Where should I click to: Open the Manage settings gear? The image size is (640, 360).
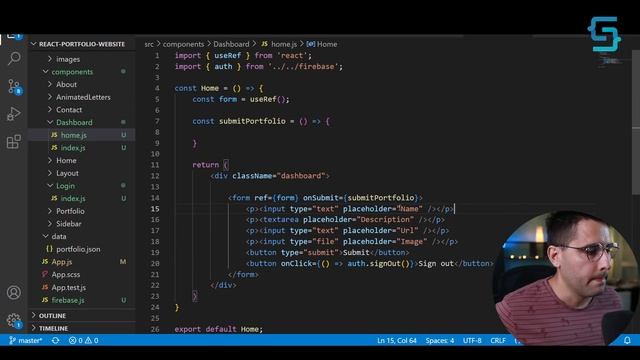pyautogui.click(x=13, y=320)
